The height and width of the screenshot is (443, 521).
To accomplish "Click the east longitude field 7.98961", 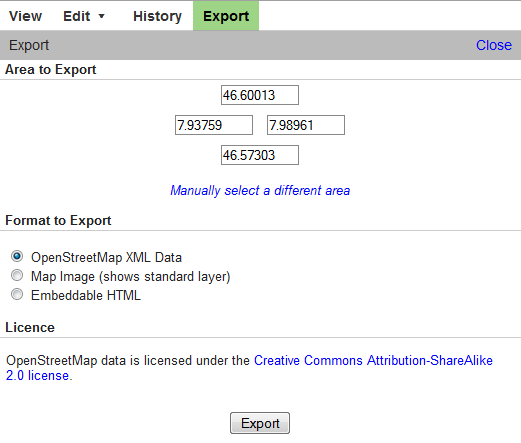I will pyautogui.click(x=306, y=125).
